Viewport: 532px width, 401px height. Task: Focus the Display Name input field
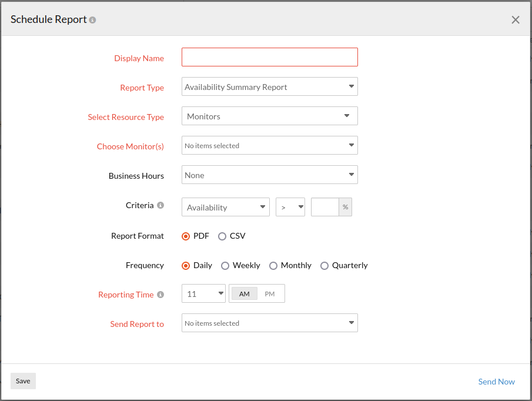pos(270,57)
